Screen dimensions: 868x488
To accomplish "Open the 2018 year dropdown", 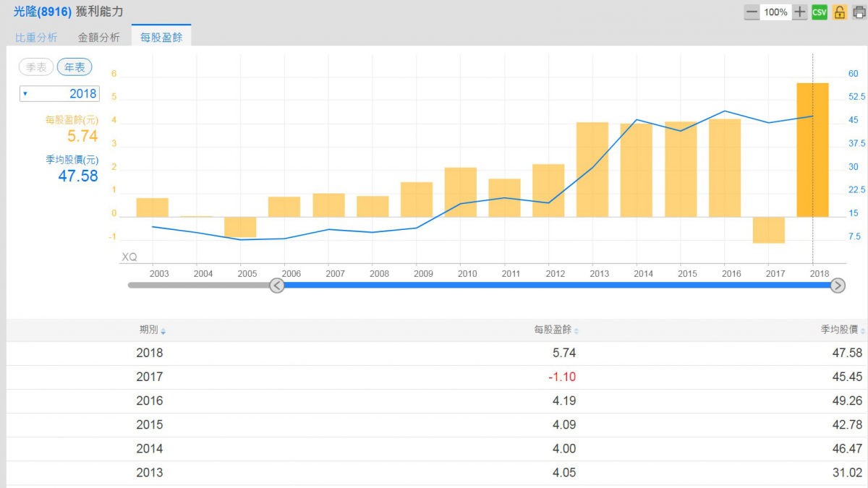I will pyautogui.click(x=59, y=93).
